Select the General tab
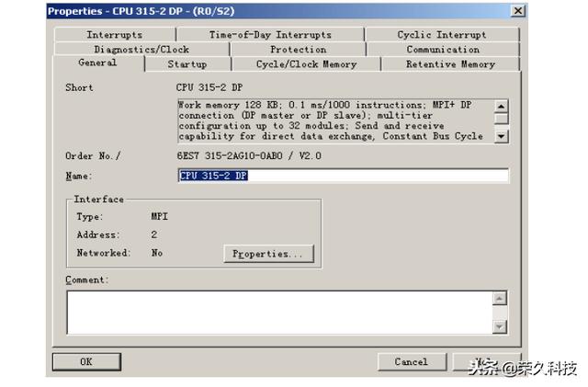The height and width of the screenshot is (387, 588). (98, 63)
